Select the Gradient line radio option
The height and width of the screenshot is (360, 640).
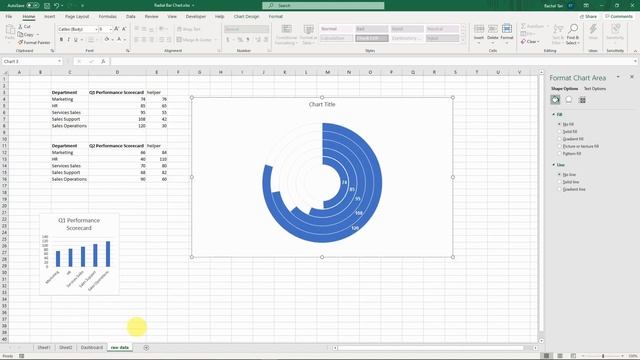click(560, 189)
